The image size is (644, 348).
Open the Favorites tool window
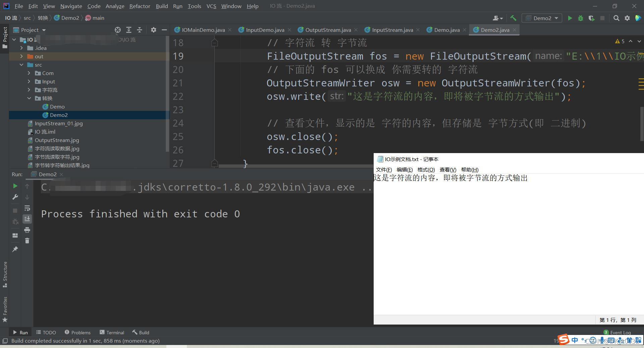tap(5, 309)
